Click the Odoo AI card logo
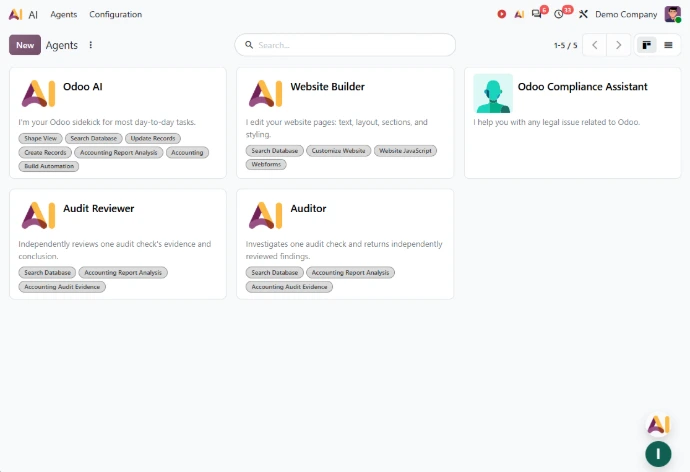 38,93
